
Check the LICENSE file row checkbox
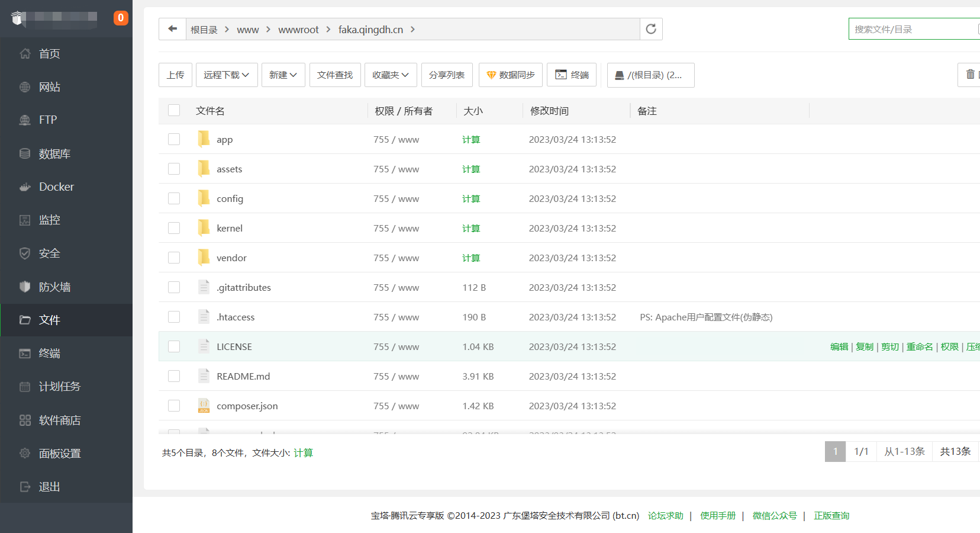pos(173,346)
